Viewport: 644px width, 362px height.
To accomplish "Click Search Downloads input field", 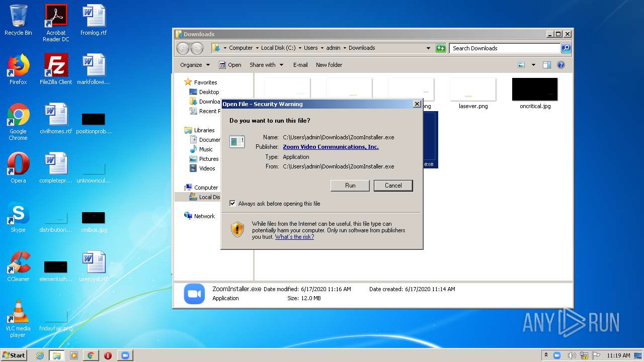I will pos(505,48).
